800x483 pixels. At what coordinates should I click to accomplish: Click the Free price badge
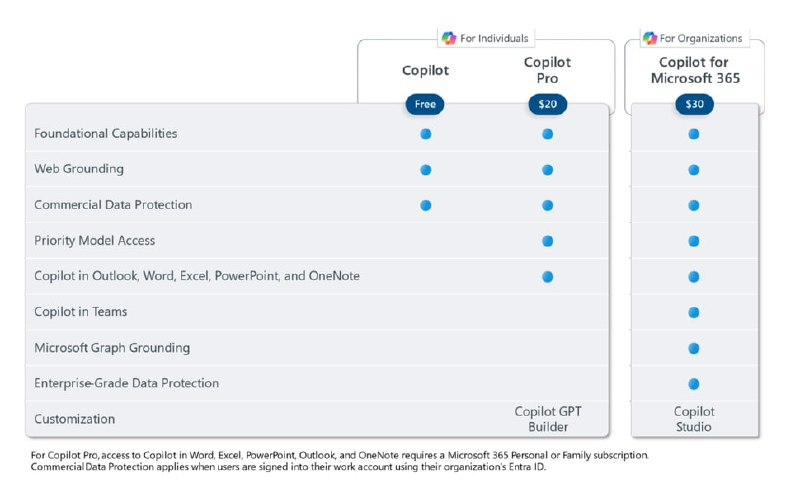(x=425, y=104)
